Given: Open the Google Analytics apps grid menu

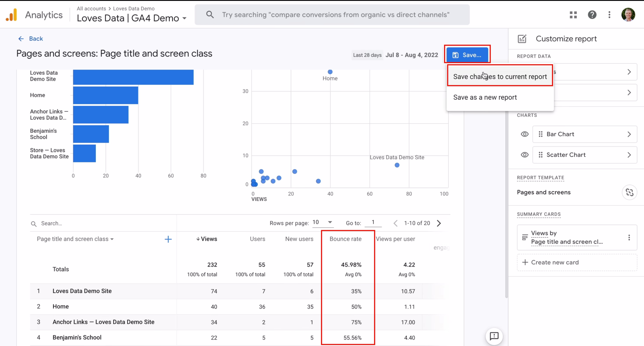Looking at the screenshot, I should pos(573,15).
